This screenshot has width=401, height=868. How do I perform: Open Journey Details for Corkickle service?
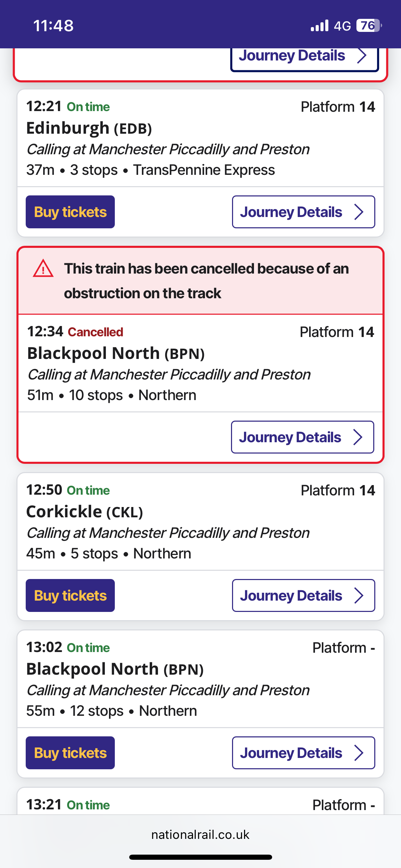click(291, 595)
